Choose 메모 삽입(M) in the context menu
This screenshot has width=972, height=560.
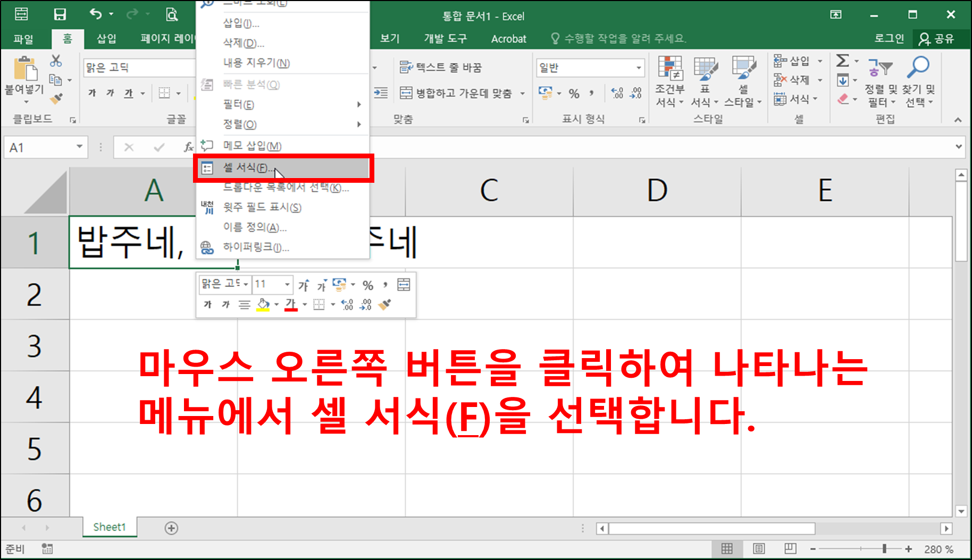[283, 146]
